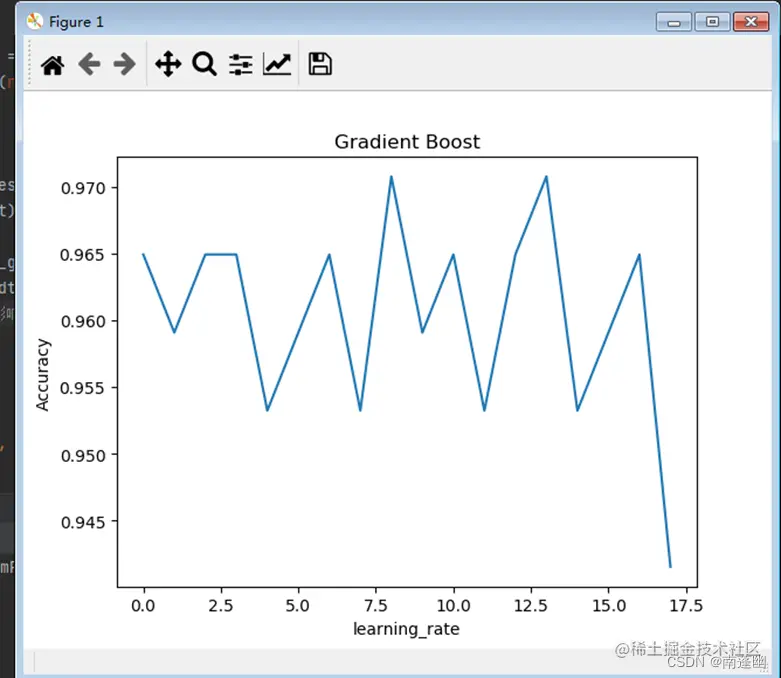Click y-axis tick label 0.945
This screenshot has height=678, width=781.
point(83,522)
